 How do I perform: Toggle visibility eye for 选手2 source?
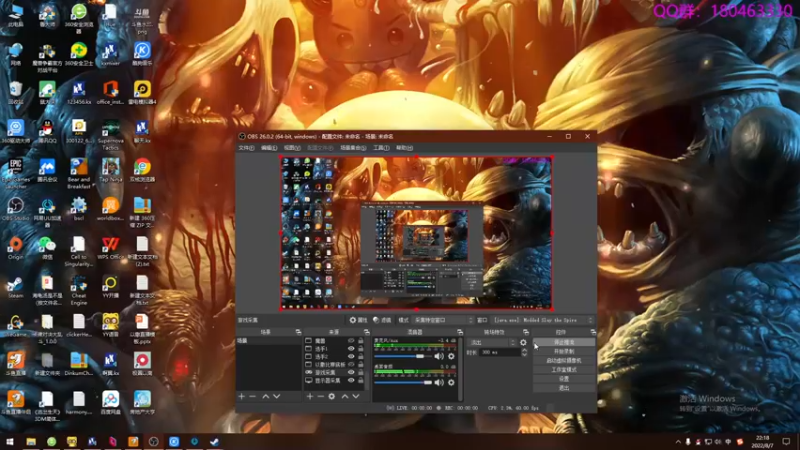[351, 357]
